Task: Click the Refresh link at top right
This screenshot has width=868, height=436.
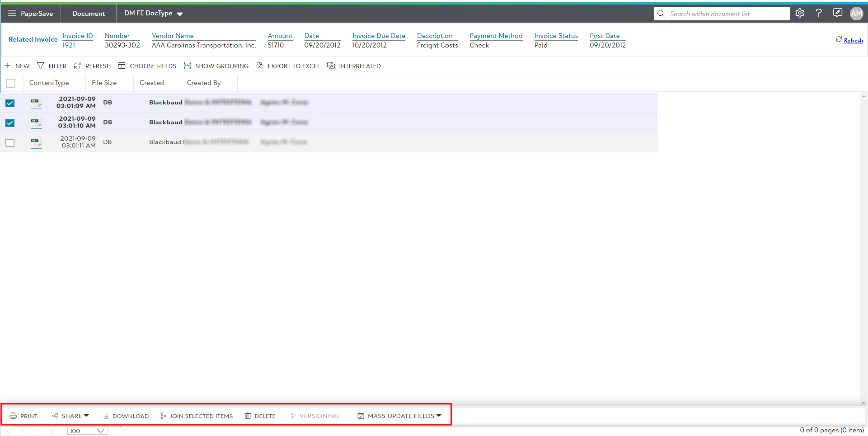Action: 853,41
